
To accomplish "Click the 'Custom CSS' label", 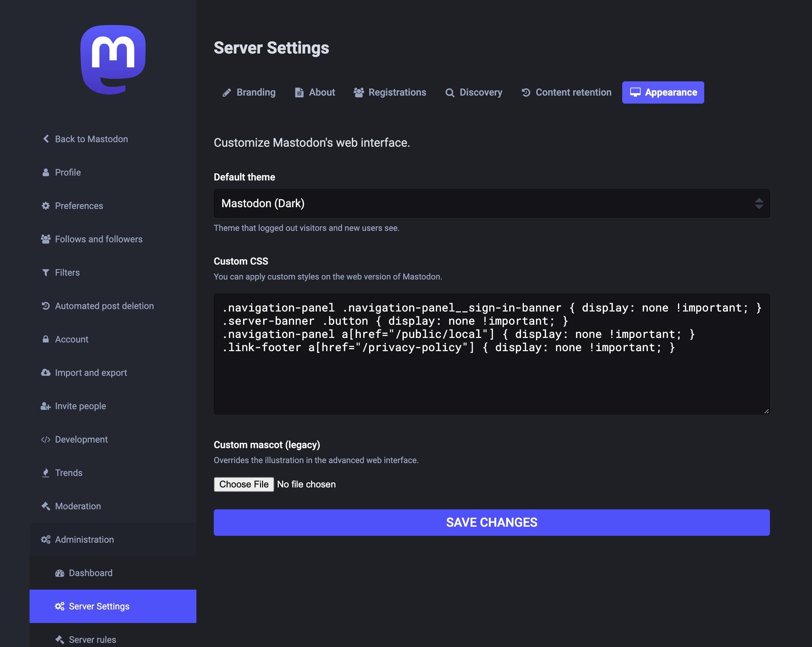I will click(241, 261).
